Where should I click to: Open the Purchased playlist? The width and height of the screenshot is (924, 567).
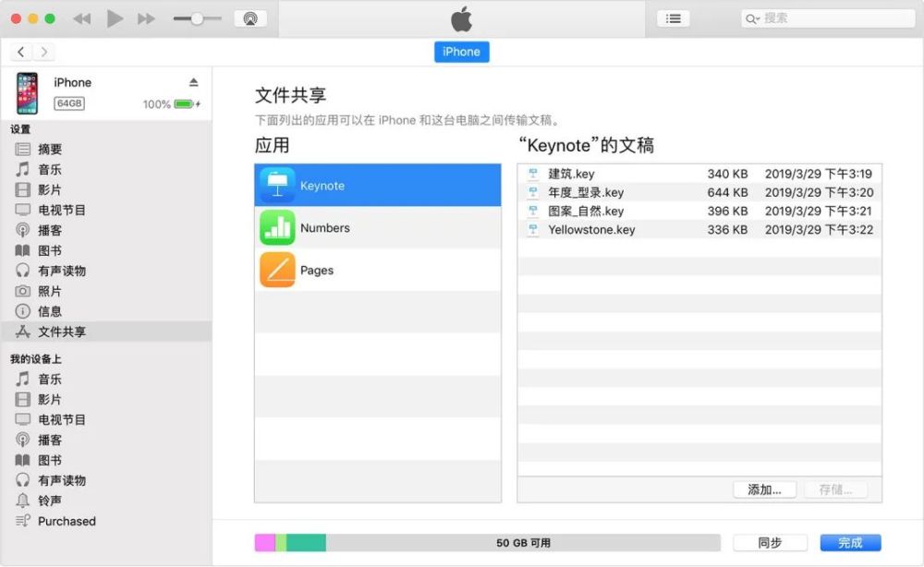click(x=106, y=521)
